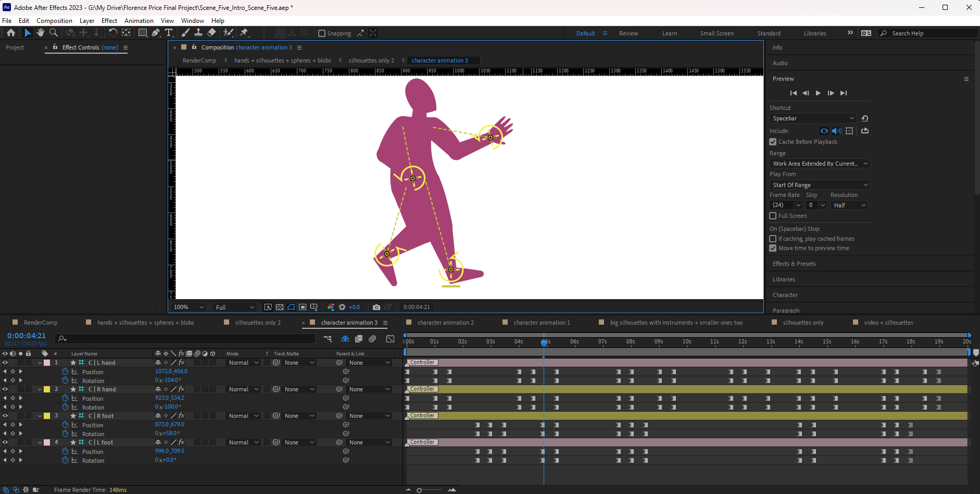Viewport: 980px width, 494px height.
Task: Select the Pan Behind anchor point tool
Action: tap(126, 33)
